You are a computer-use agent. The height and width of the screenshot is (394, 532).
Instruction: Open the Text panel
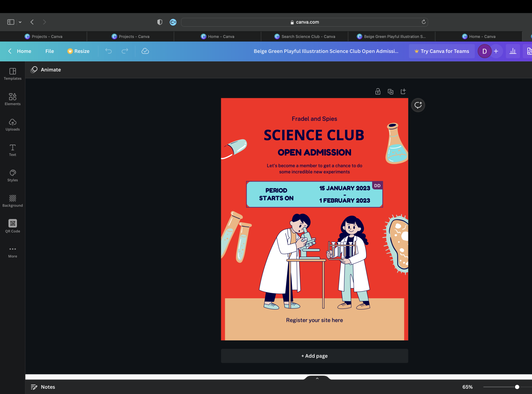(12, 150)
